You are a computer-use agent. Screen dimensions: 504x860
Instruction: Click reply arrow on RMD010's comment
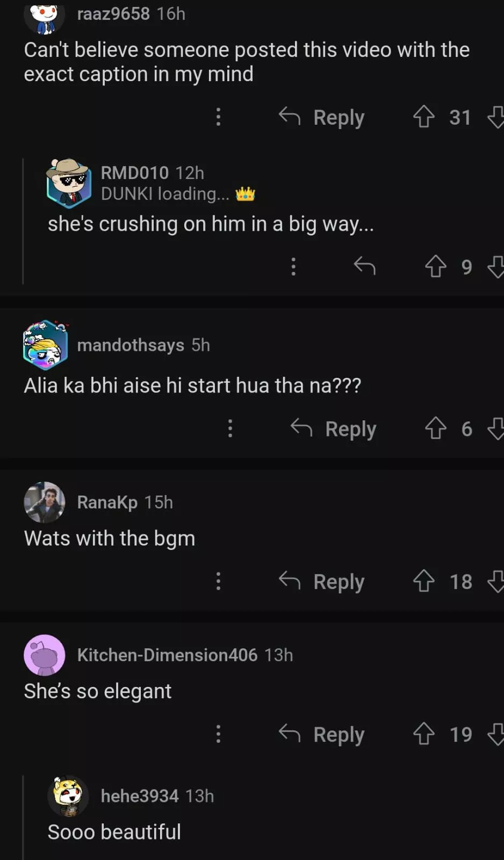(364, 266)
